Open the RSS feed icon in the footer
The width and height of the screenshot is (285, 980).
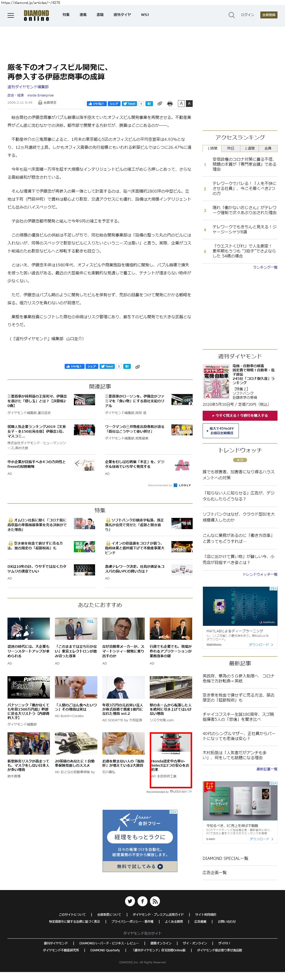(x=155, y=901)
